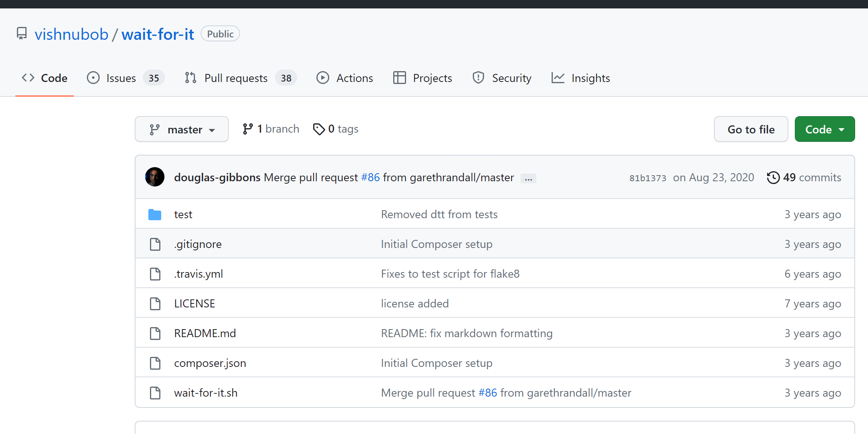This screenshot has width=868, height=434.
Task: Select the Issues exclamation-circle icon
Action: (93, 78)
